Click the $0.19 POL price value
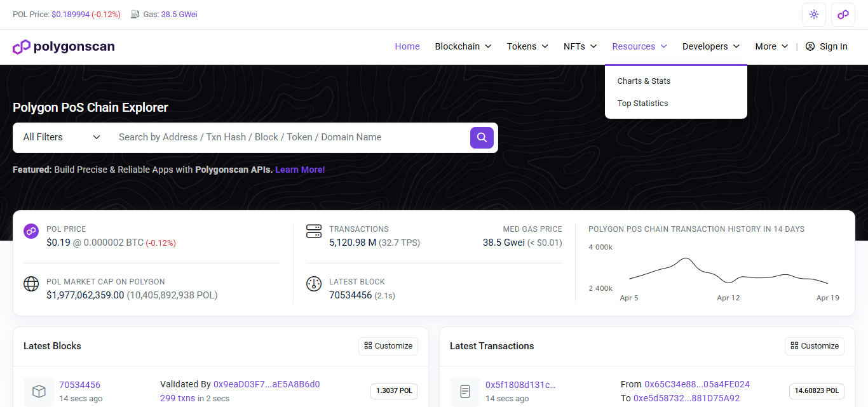Viewport: 868px width, 407px height. 58,243
